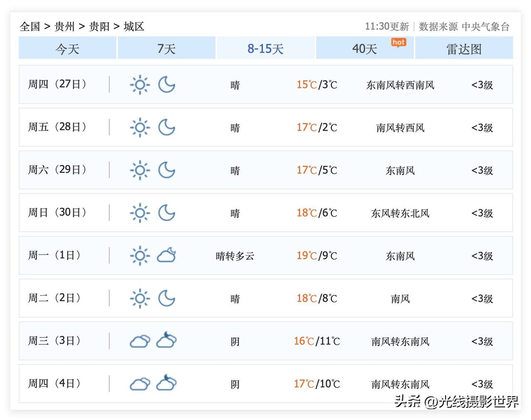Click the moon night icon for 周四 (27日)
The width and height of the screenshot is (531, 420).
167,85
